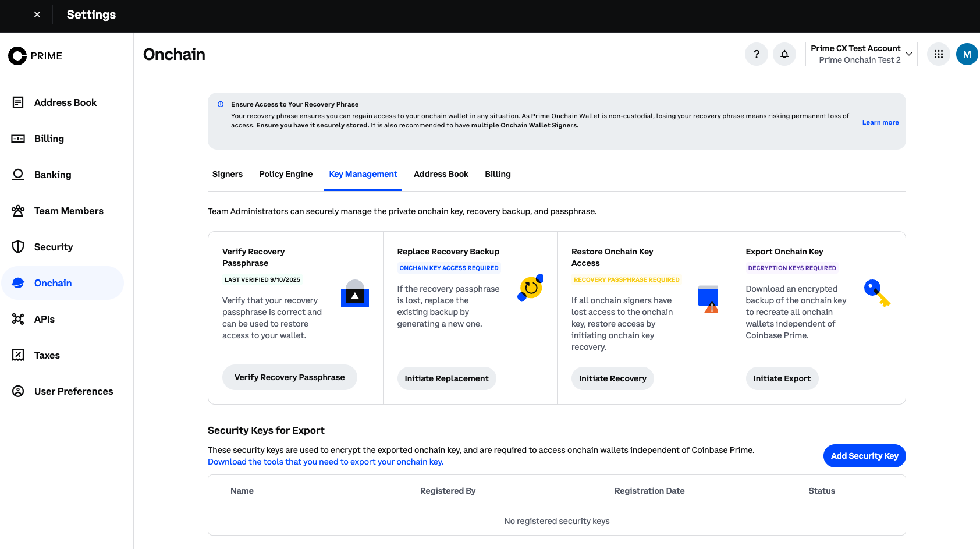Screen dimensions: 980x549
Task: Switch to the Signers tab
Action: [228, 174]
